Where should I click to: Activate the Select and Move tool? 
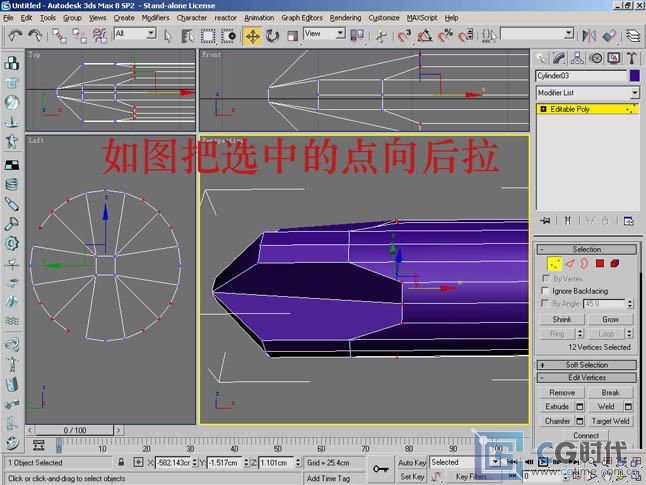253,36
